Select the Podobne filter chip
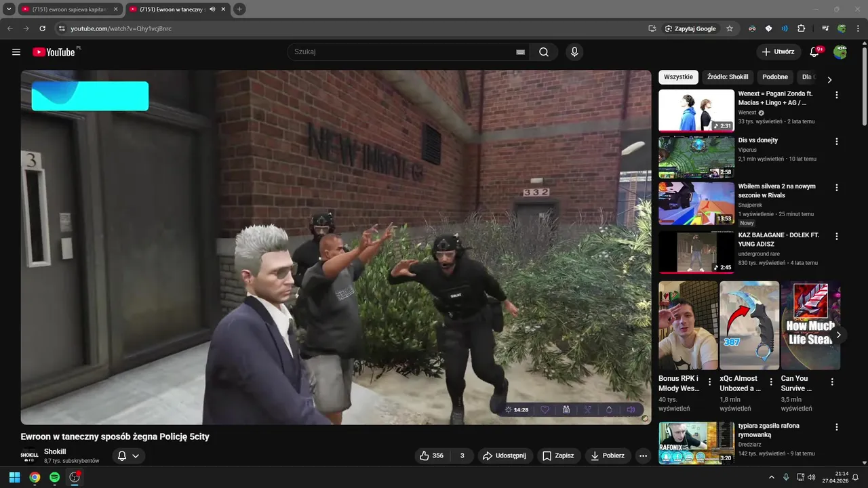The image size is (868, 488). [x=775, y=77]
